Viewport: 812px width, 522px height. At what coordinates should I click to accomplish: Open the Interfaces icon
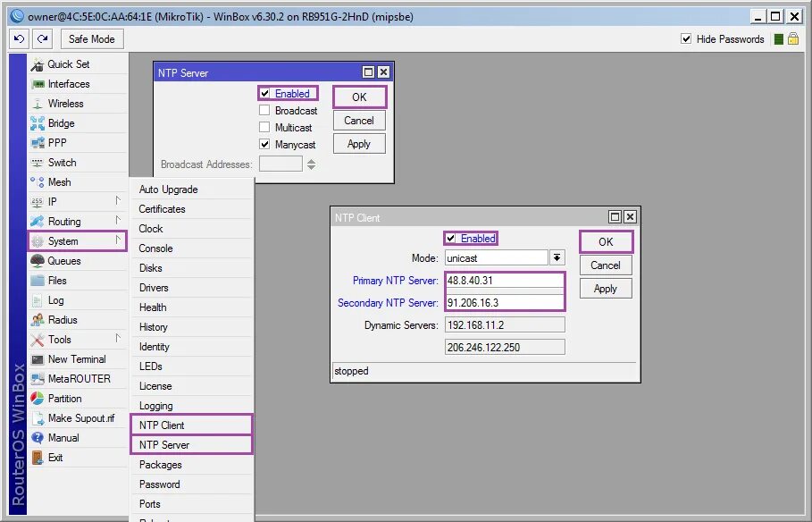(x=38, y=84)
